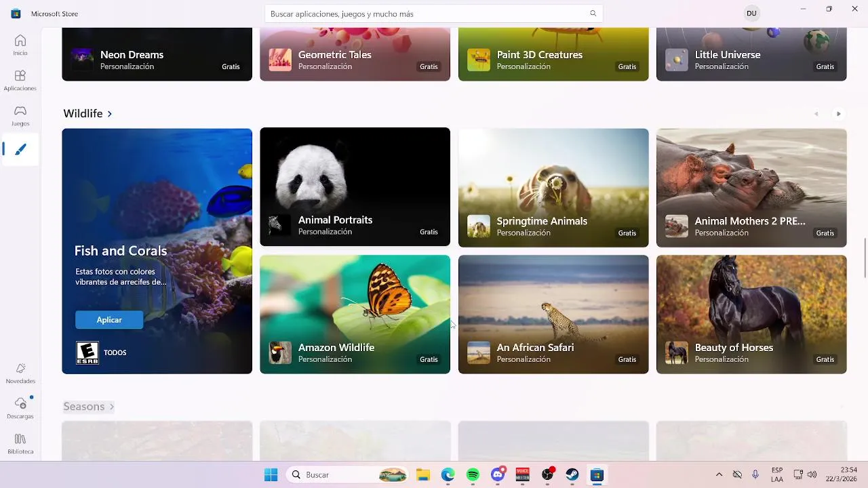
Task: Open the ESP LAA language indicator
Action: click(x=777, y=474)
